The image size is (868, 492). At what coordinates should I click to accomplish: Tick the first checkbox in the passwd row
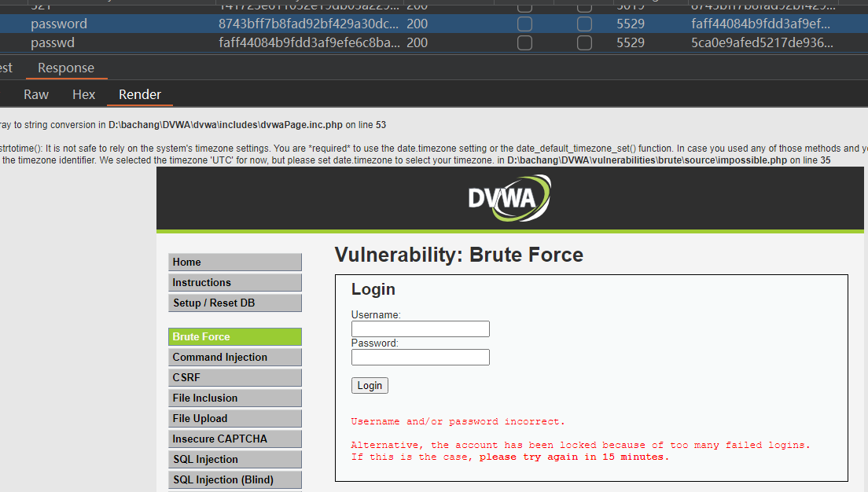(x=524, y=42)
